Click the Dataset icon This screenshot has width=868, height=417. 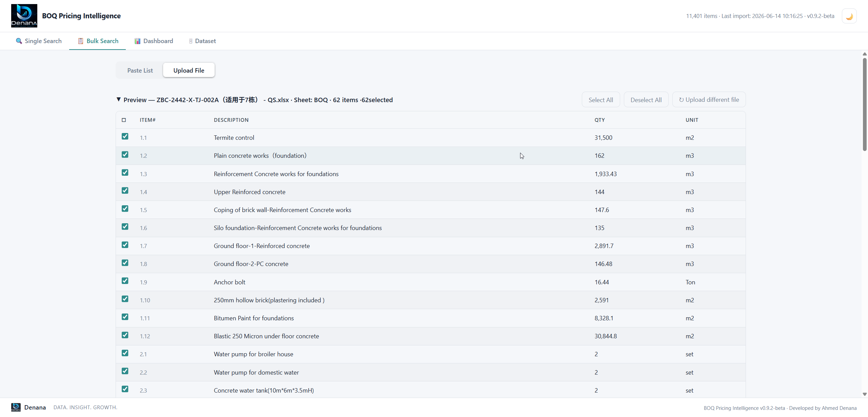(191, 41)
